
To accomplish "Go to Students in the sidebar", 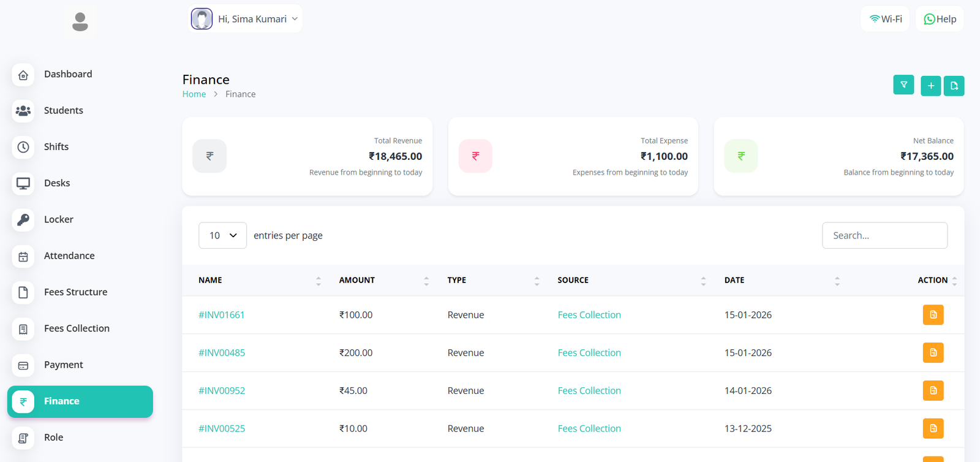I will point(63,110).
